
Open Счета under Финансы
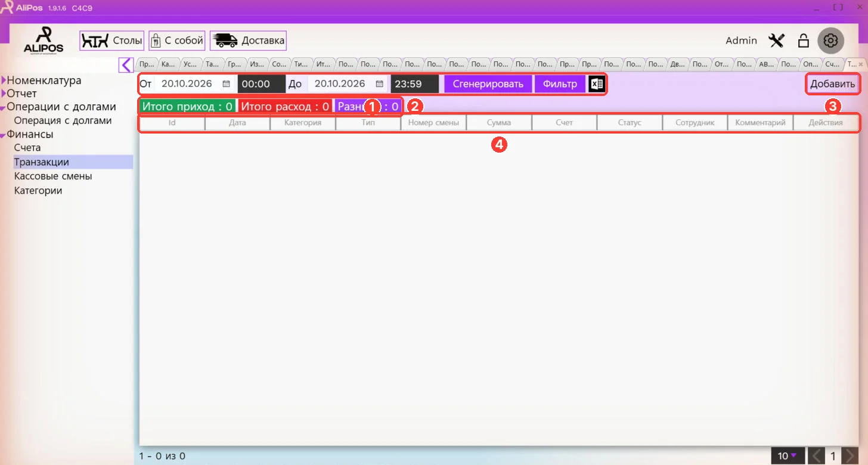point(27,147)
